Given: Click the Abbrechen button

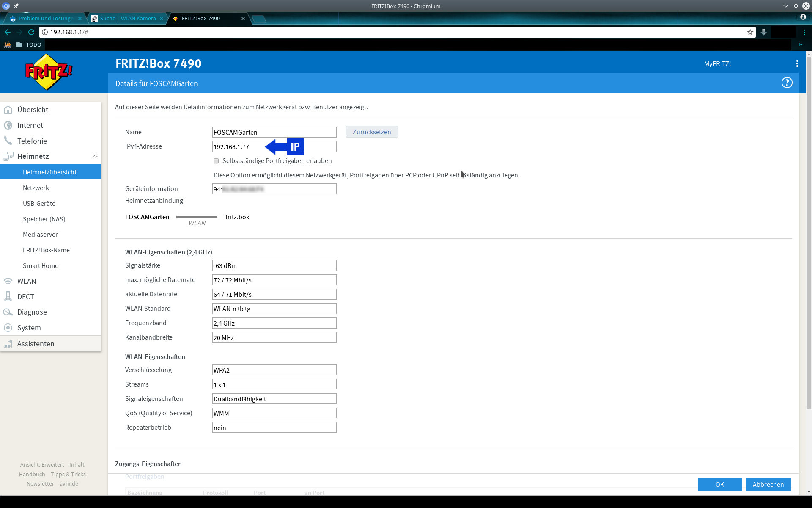Looking at the screenshot, I should point(768,484).
